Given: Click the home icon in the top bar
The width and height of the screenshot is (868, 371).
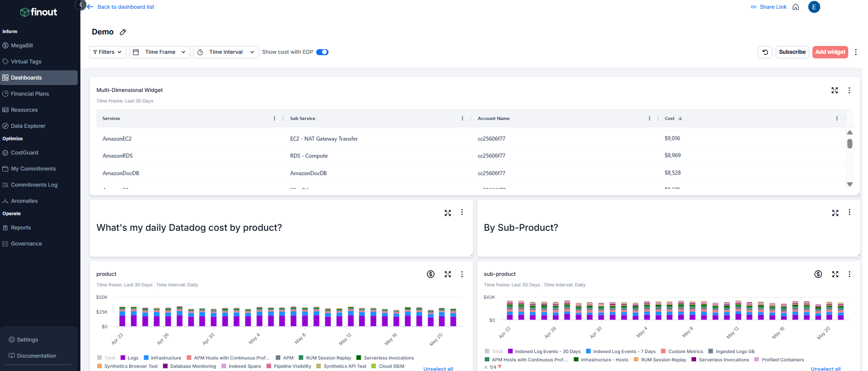Looking at the screenshot, I should click(796, 7).
